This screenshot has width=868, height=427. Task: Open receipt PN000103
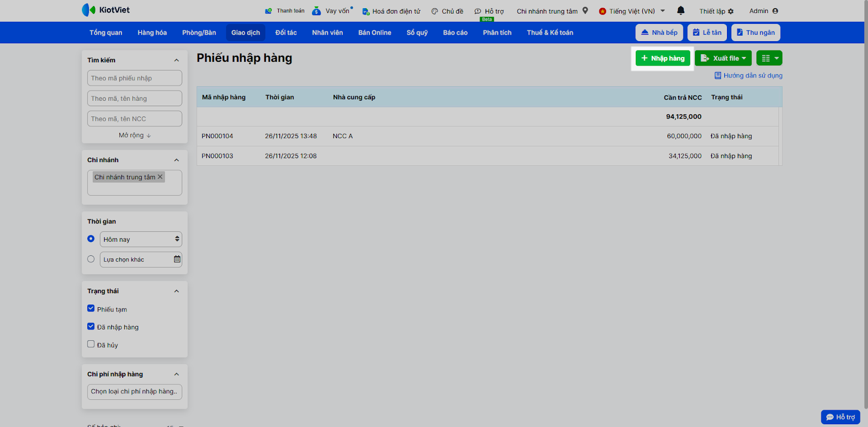pyautogui.click(x=218, y=156)
